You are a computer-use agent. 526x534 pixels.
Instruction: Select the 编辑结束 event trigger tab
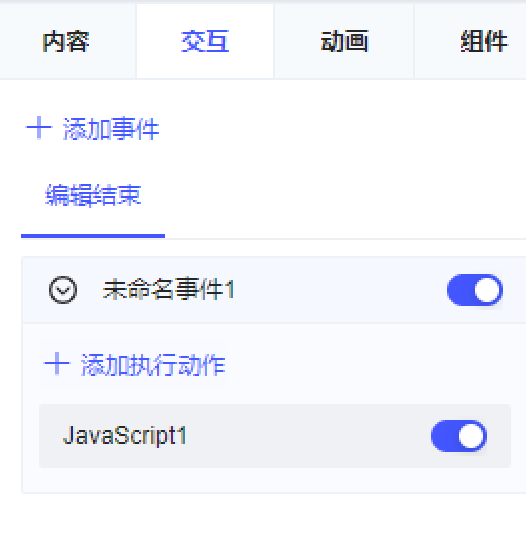pos(93,195)
